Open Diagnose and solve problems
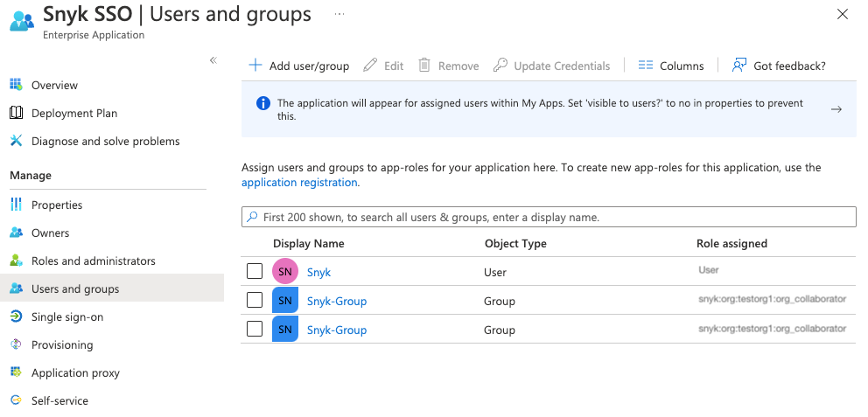 click(x=105, y=142)
